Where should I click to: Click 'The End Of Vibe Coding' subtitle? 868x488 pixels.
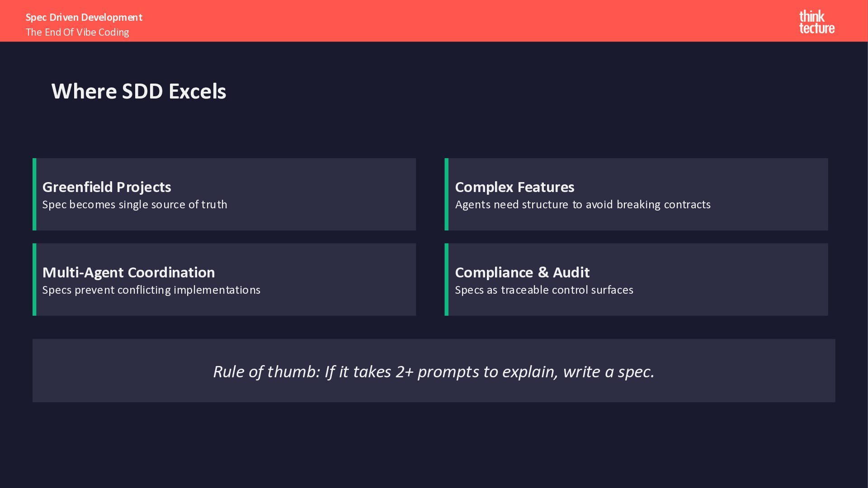tap(77, 33)
